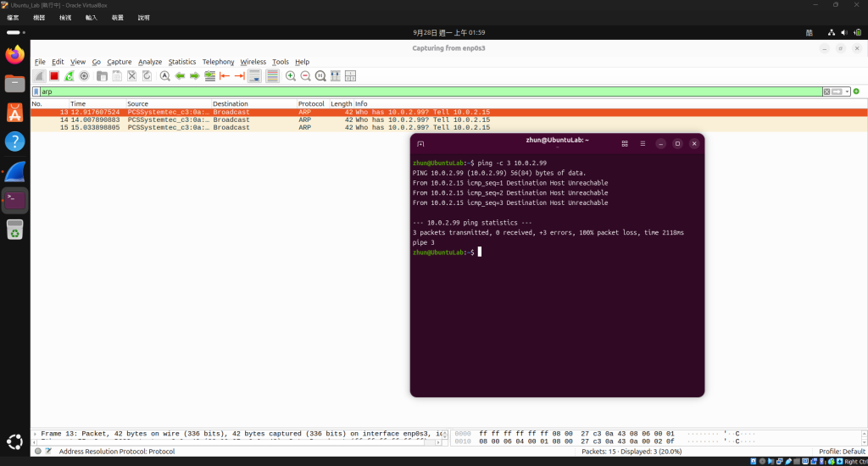Open the terminal hamburger menu
Viewport: 868px width, 466px height.
[643, 144]
